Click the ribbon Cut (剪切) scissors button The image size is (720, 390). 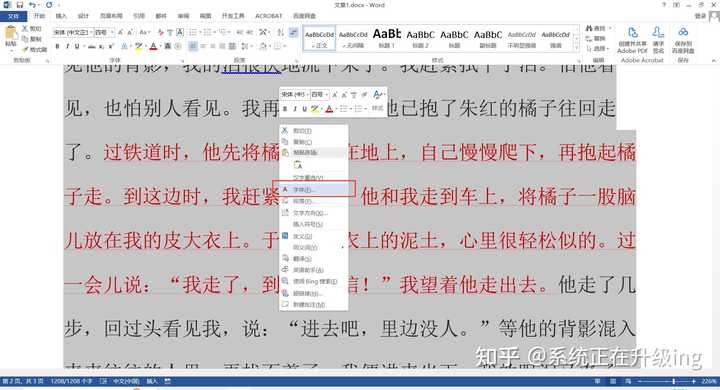(x=31, y=28)
